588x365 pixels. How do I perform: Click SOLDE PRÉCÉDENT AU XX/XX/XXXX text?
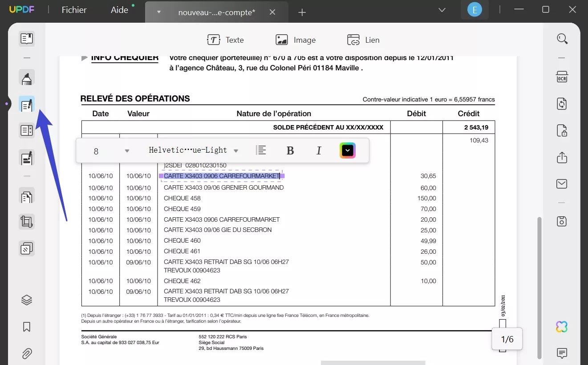coord(328,127)
